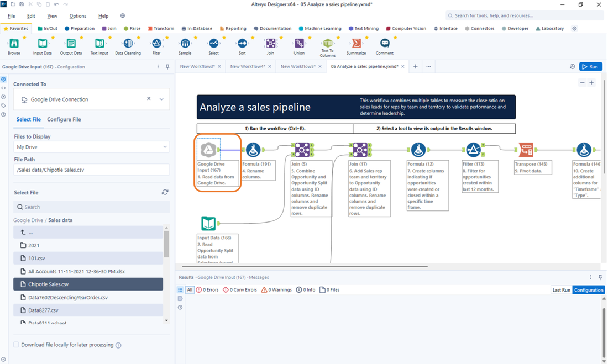Refresh the Google Drive file list
Viewport: 608px width, 364px height.
165,192
